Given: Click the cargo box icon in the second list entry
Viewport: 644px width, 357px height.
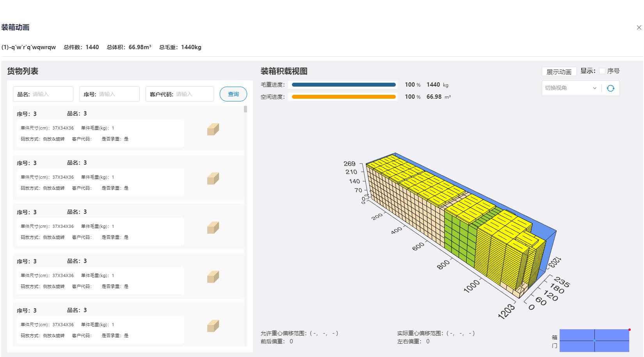Looking at the screenshot, I should [x=213, y=178].
